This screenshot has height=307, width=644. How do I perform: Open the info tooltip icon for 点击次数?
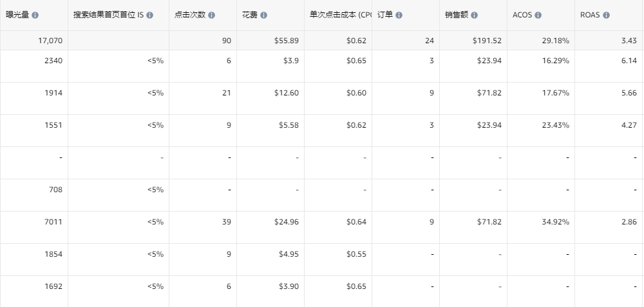[x=212, y=15]
